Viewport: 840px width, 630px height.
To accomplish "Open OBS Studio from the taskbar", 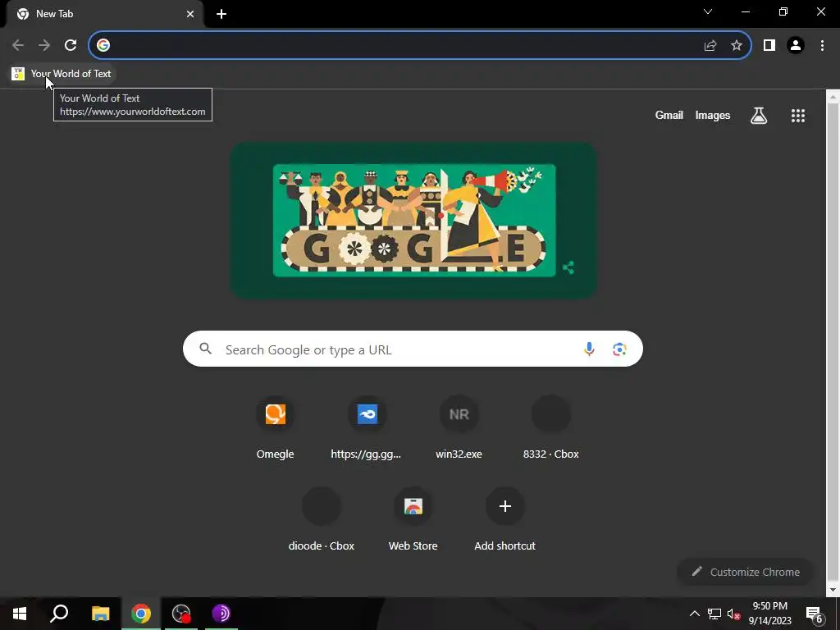I will pos(181,614).
